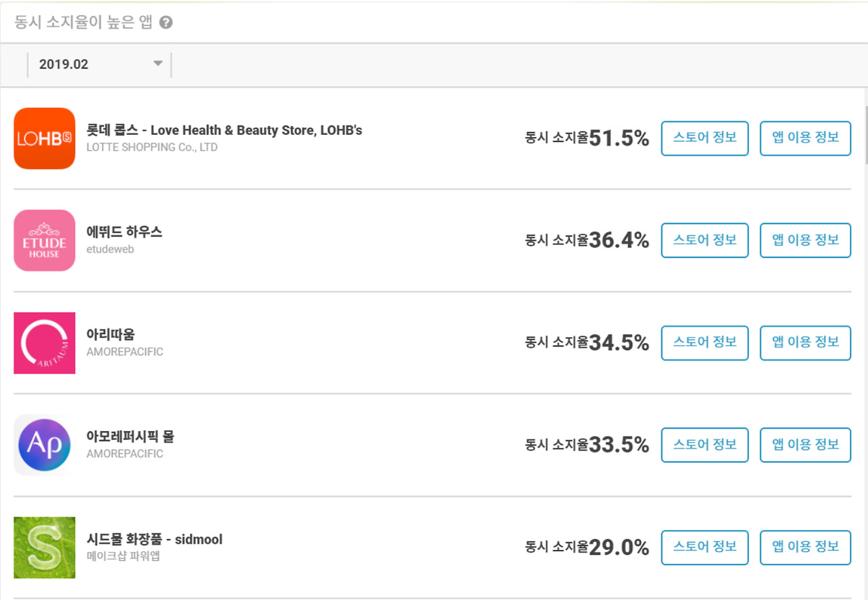Open 앱 이용 정보 for 아모레퍼시픽 몰
This screenshot has width=868, height=600.
805,445
